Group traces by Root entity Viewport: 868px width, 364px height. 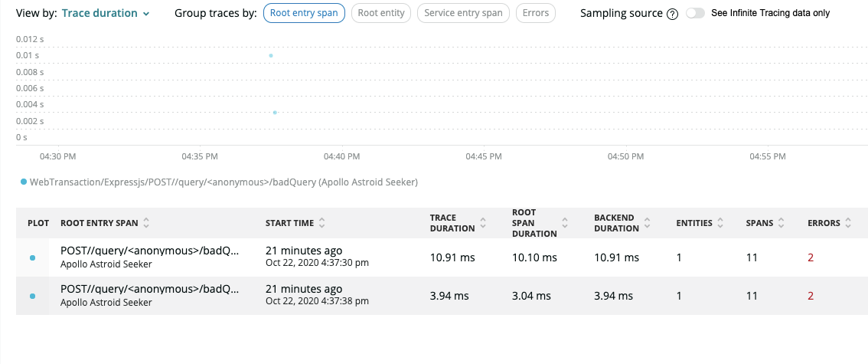click(381, 13)
